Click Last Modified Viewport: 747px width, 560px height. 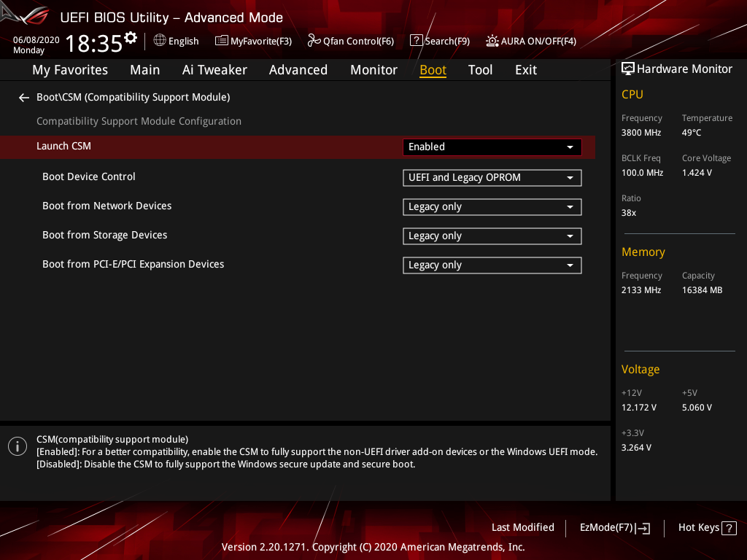point(522,528)
